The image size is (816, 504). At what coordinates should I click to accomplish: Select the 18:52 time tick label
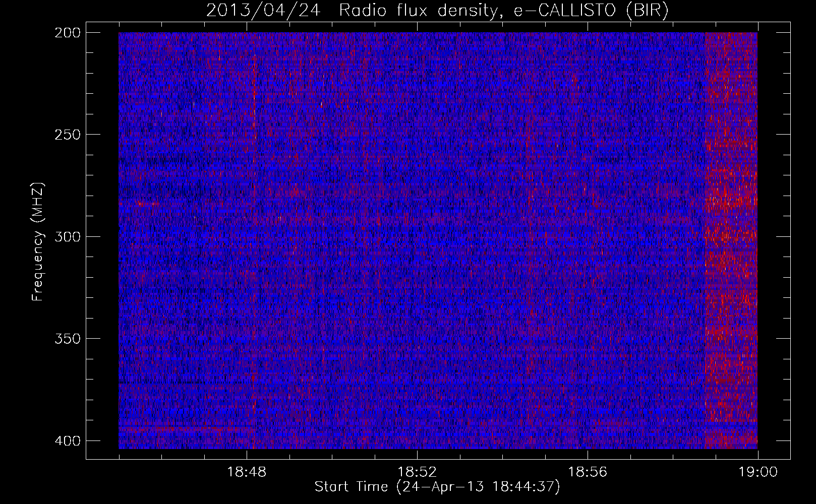click(x=417, y=472)
